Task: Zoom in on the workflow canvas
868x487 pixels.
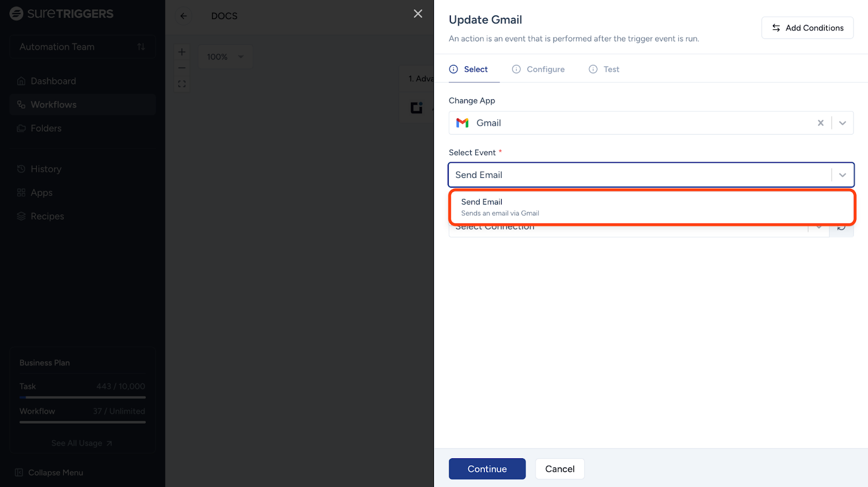Action: [x=182, y=52]
